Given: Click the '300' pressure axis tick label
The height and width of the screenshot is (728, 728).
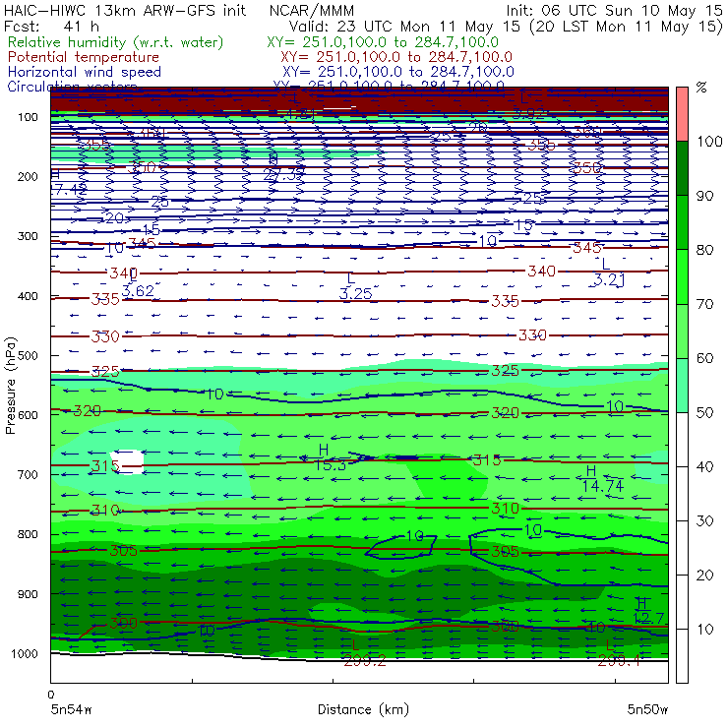Looking at the screenshot, I should [x=28, y=236].
